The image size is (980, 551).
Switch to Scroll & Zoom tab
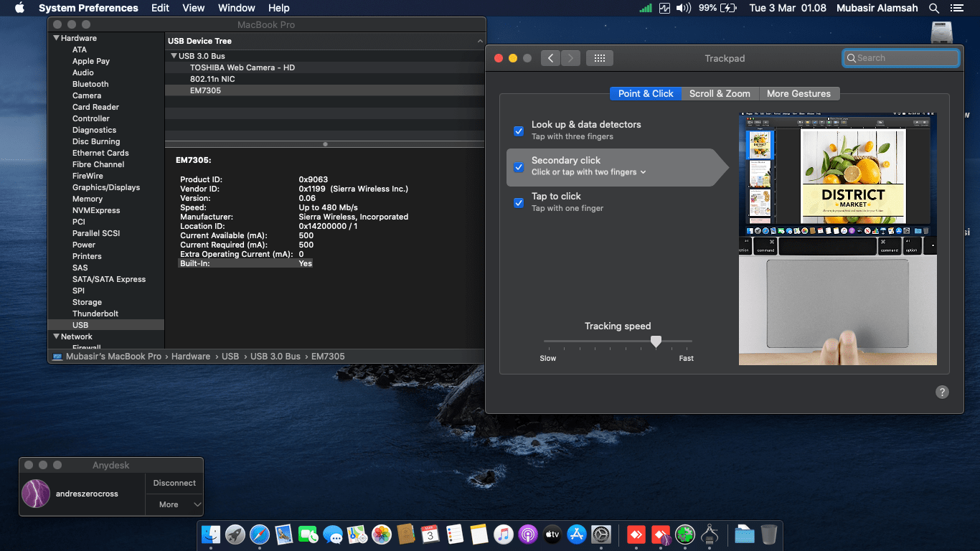(720, 93)
